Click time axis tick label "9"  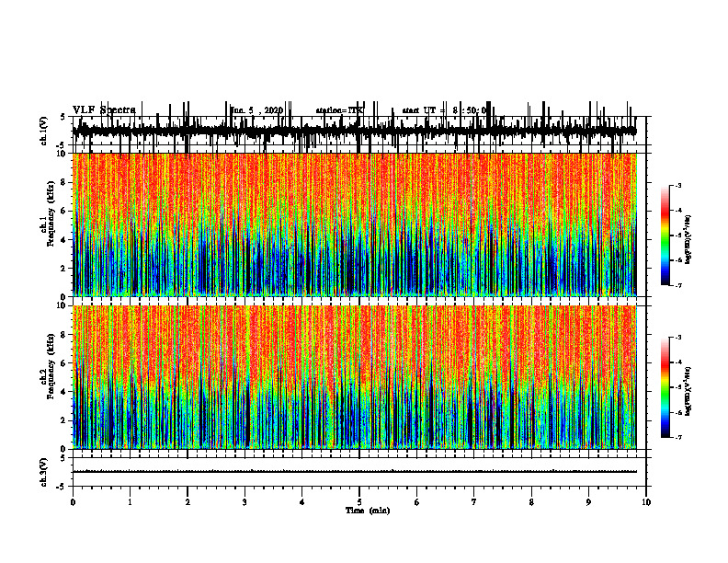(588, 502)
